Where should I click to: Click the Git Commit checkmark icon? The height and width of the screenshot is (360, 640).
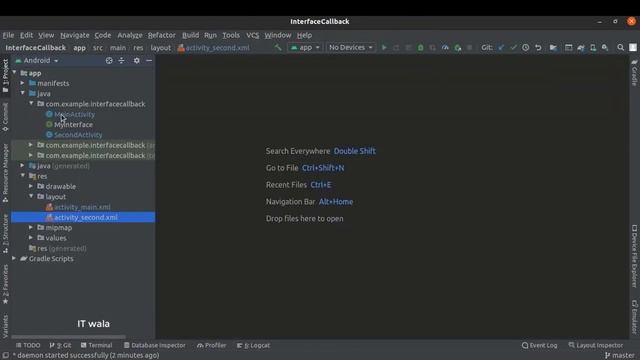point(513,48)
